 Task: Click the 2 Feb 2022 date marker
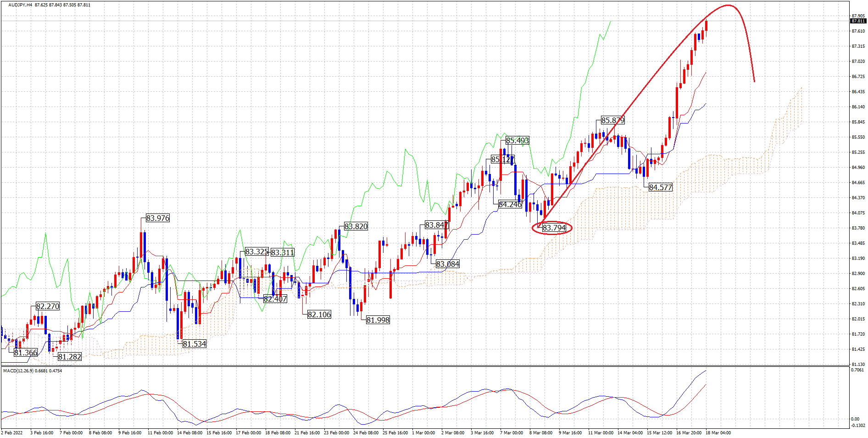click(x=12, y=432)
